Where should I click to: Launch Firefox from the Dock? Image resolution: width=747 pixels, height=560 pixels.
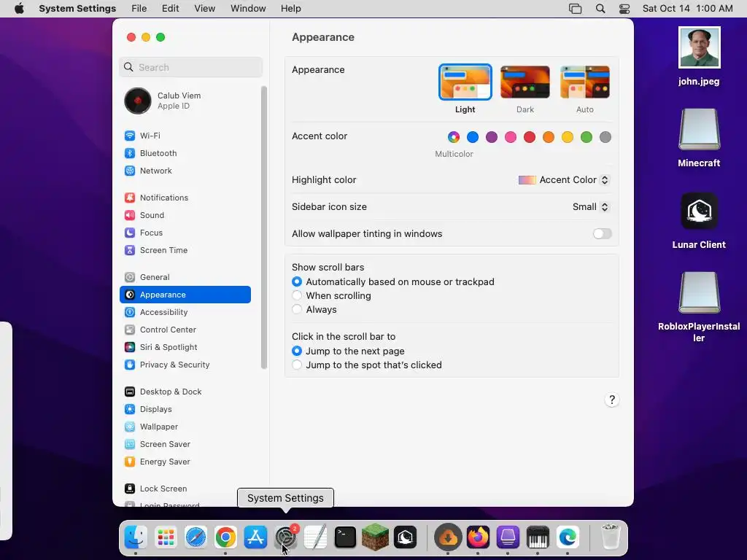[478, 537]
